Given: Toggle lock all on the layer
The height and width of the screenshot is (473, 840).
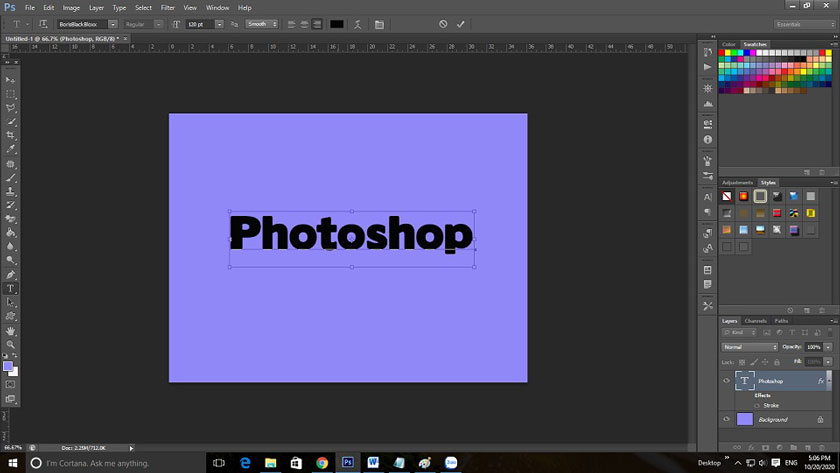Looking at the screenshot, I should click(x=777, y=362).
